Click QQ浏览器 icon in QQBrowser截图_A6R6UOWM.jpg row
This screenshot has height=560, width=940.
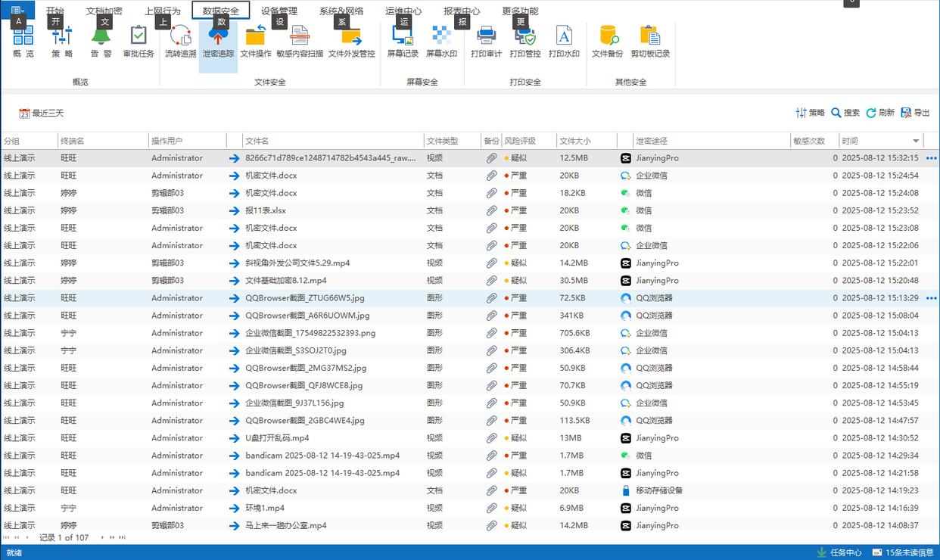tap(626, 316)
